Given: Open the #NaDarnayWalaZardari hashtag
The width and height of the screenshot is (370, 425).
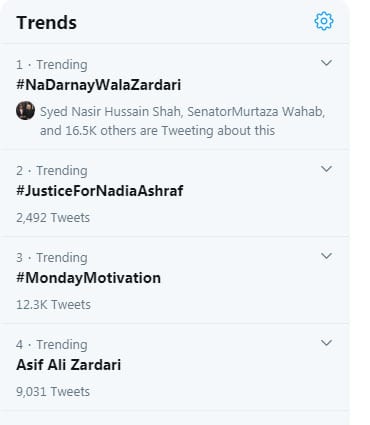Looking at the screenshot, I should (x=99, y=85).
